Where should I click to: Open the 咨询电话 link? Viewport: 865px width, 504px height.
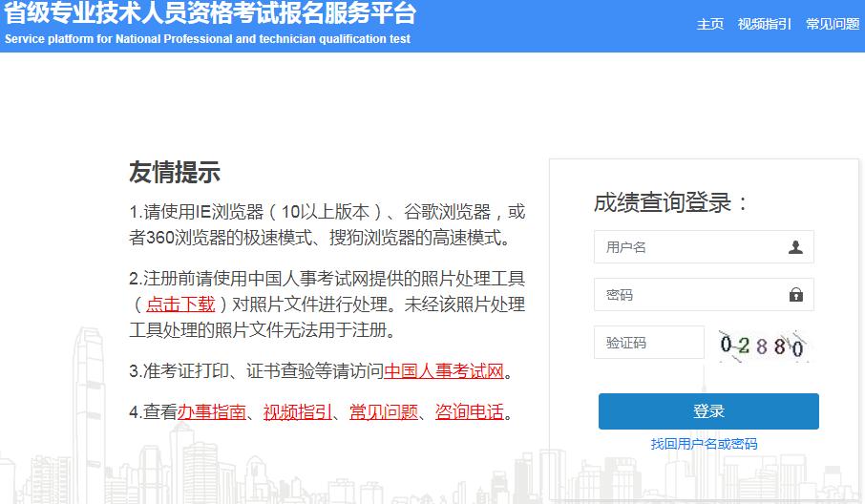click(470, 412)
